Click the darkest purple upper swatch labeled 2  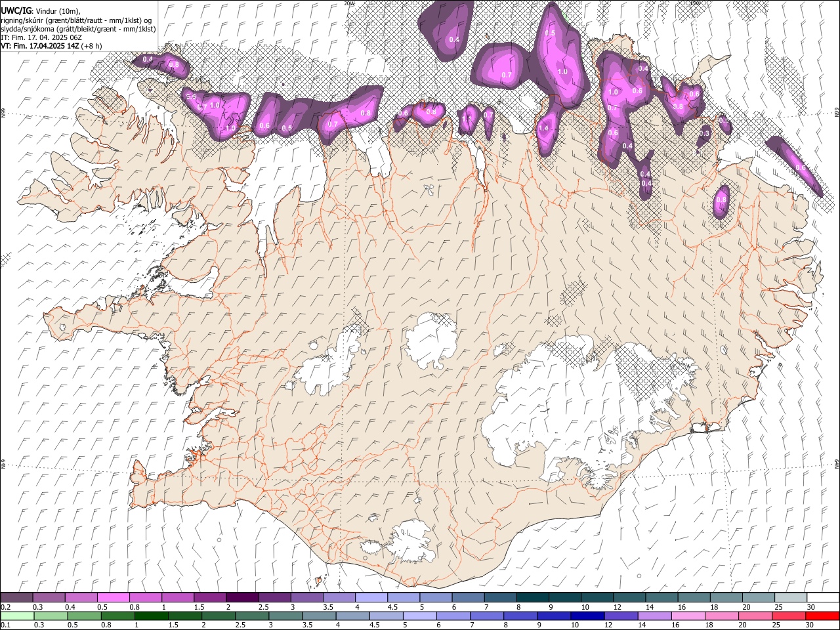click(x=241, y=597)
